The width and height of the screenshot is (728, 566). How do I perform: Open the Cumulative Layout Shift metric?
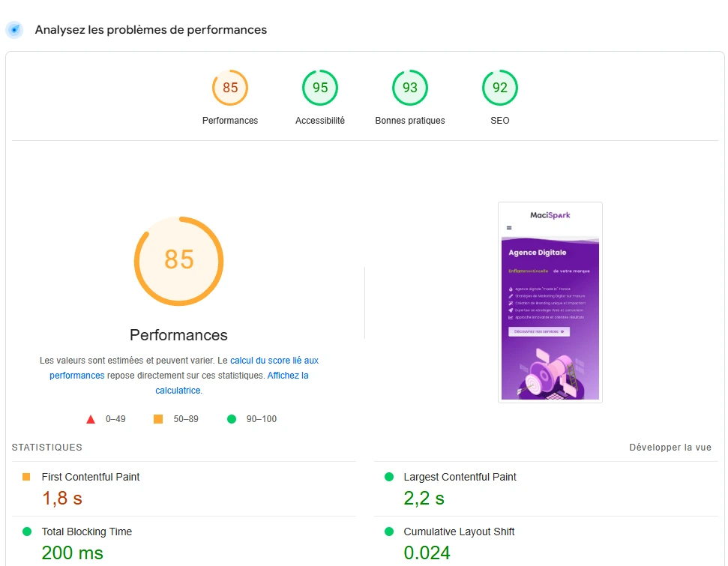[x=546, y=541]
